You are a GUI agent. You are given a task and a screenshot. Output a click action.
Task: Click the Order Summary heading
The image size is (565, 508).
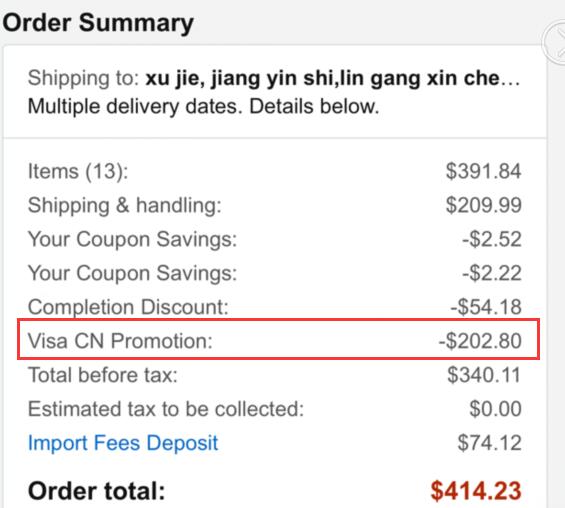coord(98,23)
